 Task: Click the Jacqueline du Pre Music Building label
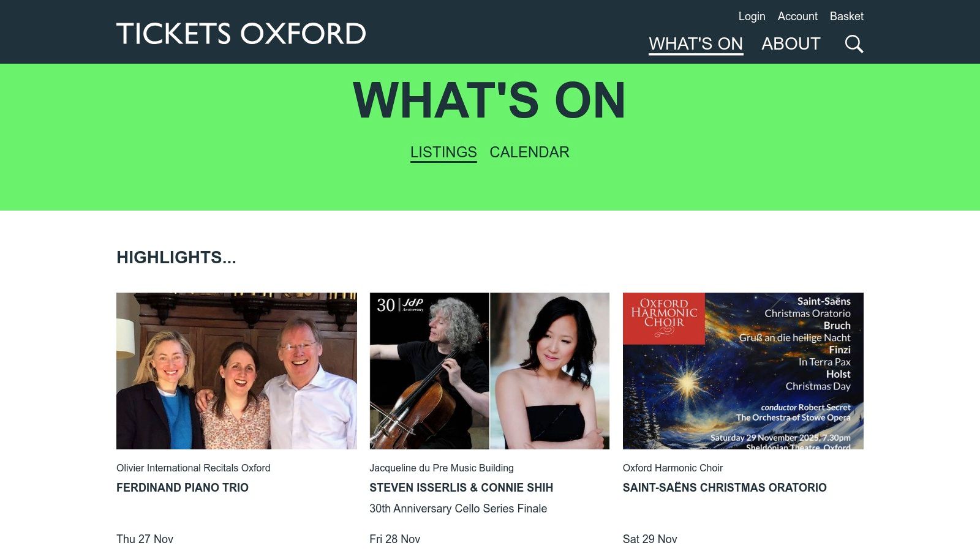[441, 468]
